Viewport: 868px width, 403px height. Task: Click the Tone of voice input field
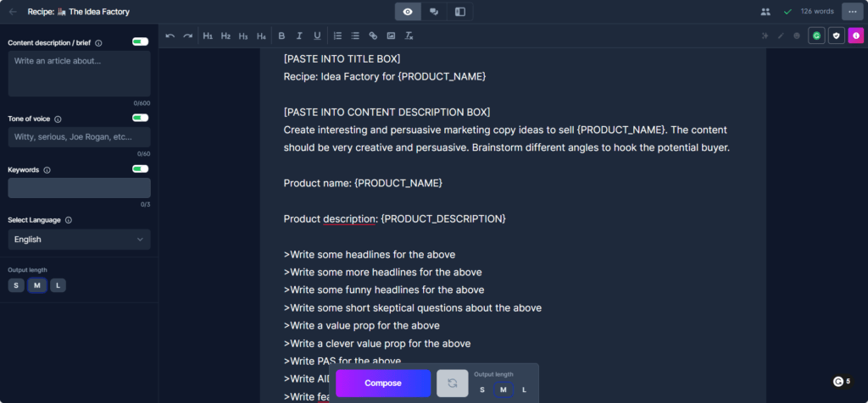79,137
